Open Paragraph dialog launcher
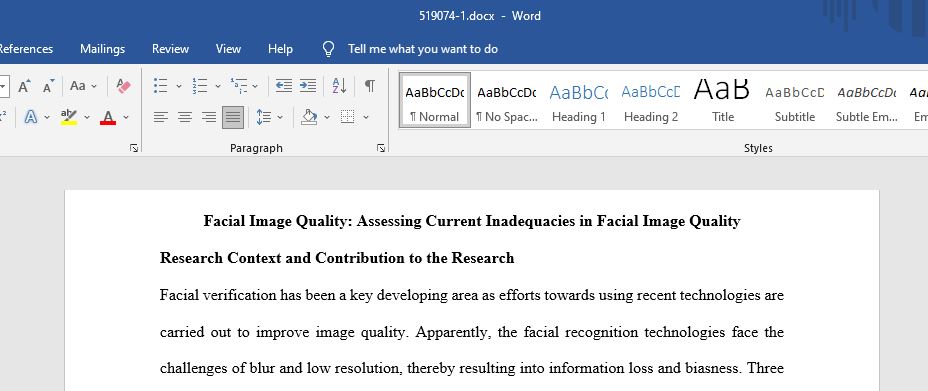 pos(381,148)
